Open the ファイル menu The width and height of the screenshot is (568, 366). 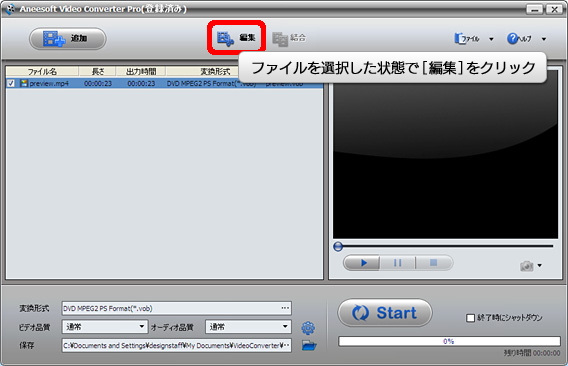[x=467, y=39]
